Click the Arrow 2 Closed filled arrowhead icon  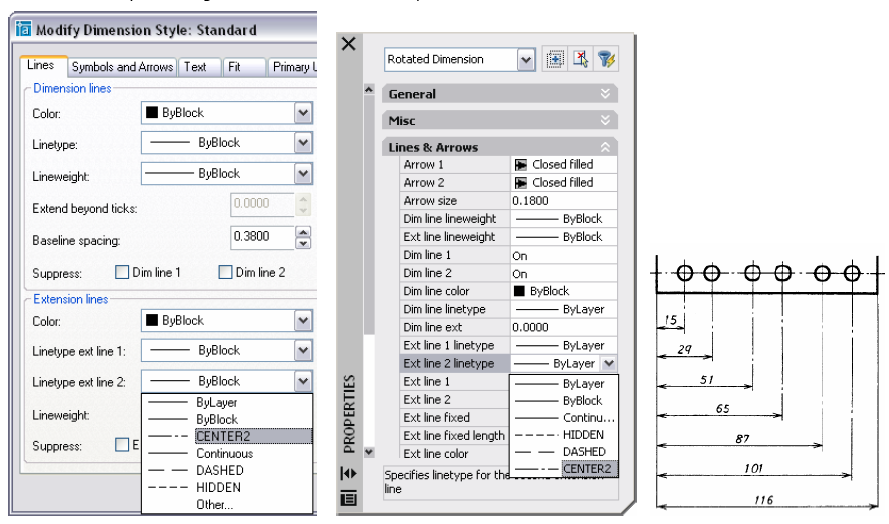[520, 183]
